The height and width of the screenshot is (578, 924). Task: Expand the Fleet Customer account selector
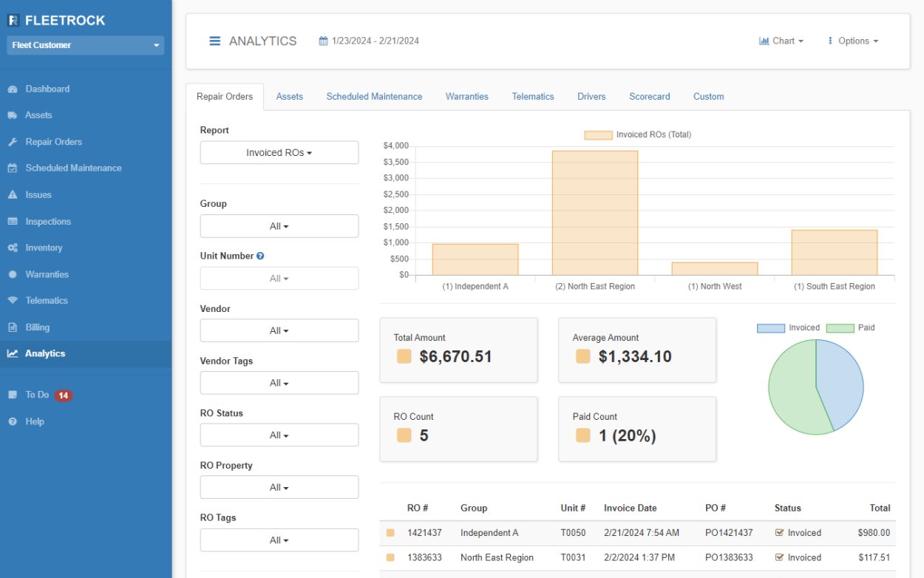[85, 45]
